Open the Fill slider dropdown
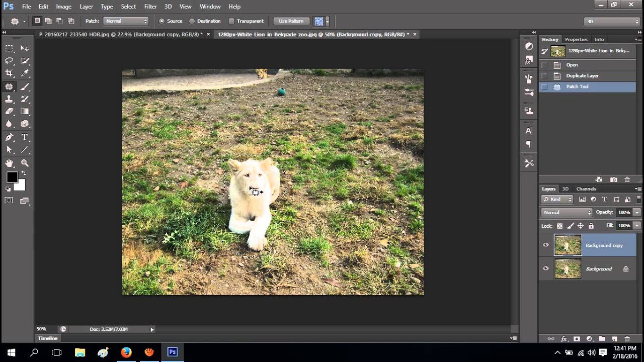This screenshot has width=644, height=362. point(636,226)
